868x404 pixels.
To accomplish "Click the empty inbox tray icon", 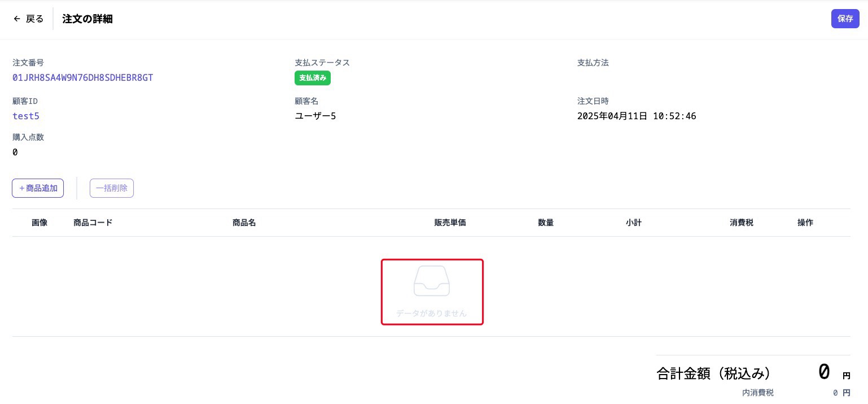I will click(432, 281).
